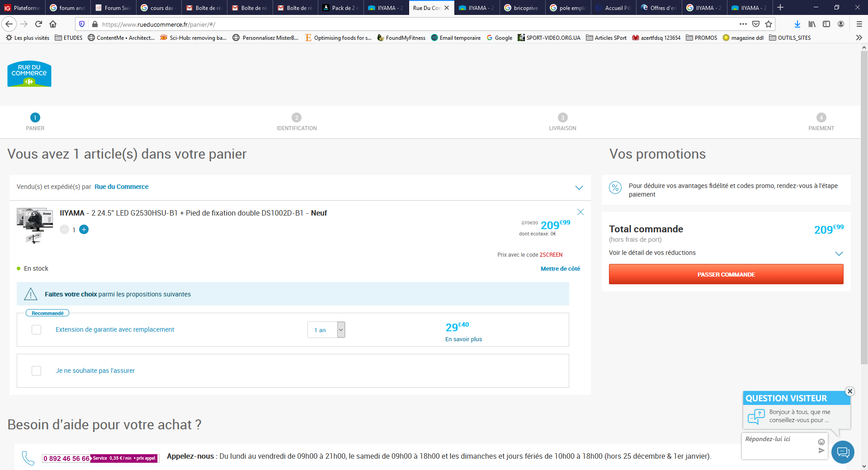The height and width of the screenshot is (470, 868).
Task: Open the Articles SPort bookmark folder
Action: click(x=606, y=38)
